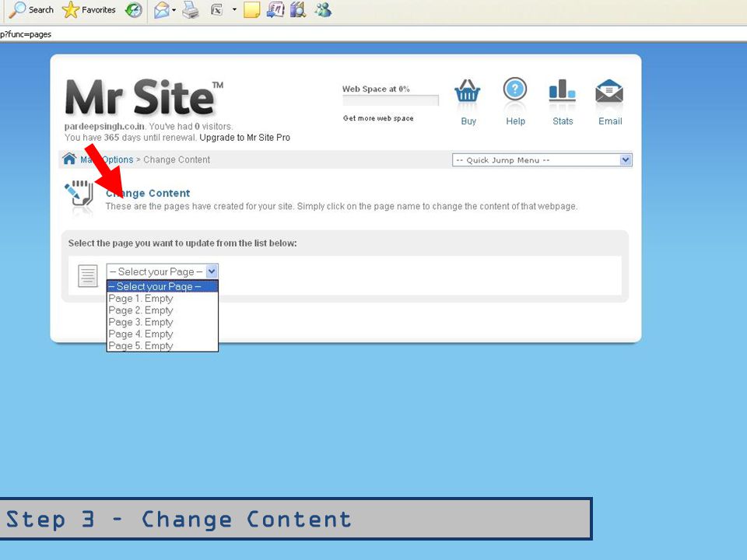Click the History clock icon
Viewport: 747px width, 560px height.
133,10
